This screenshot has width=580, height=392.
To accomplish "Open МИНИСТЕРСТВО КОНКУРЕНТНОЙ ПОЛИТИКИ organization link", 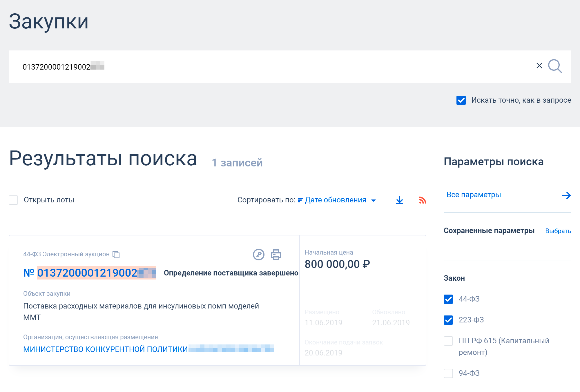I will pos(148,349).
